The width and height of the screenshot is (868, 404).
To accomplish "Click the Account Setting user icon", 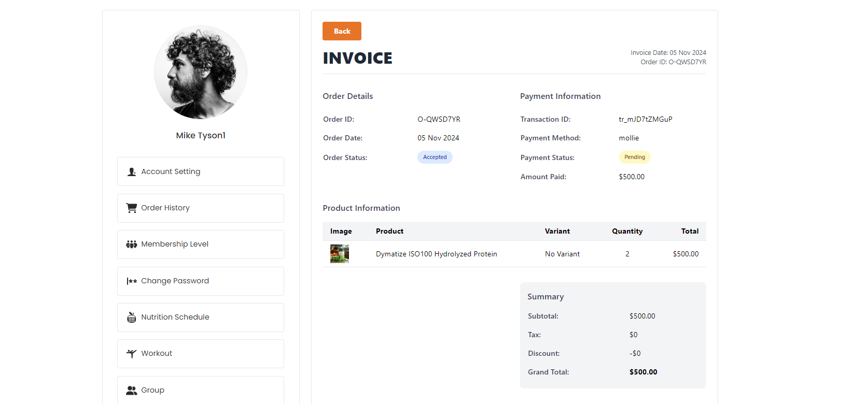I will point(132,172).
